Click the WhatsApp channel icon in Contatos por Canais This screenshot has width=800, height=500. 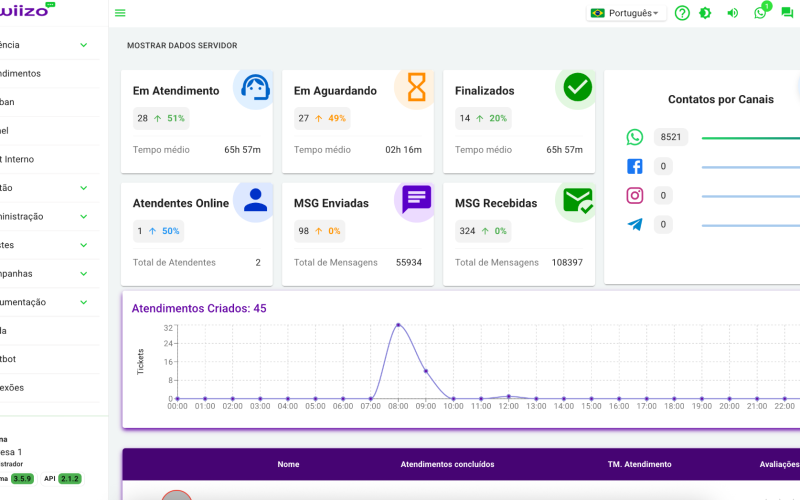[x=635, y=138]
